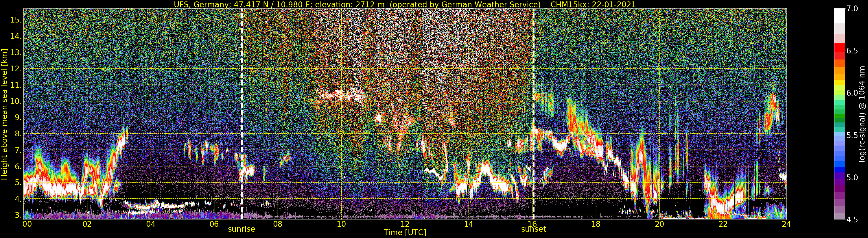The image size is (868, 238).
Task: Click the '6.0' value on the colorbar
Action: [852, 93]
